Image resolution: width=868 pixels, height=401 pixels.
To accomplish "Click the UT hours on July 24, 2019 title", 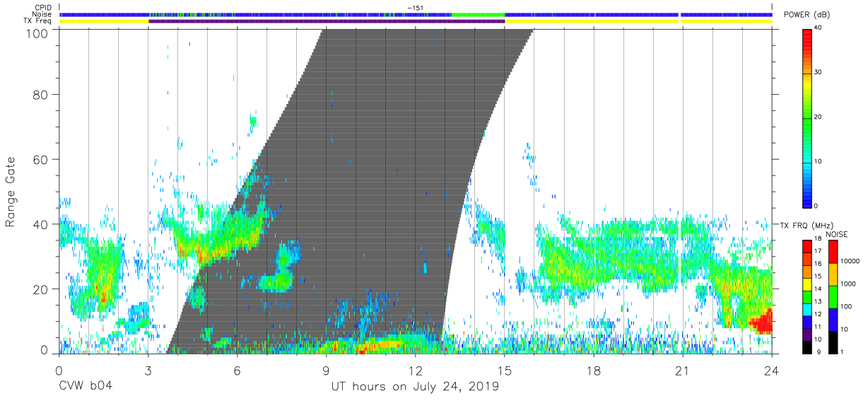I will point(415,387).
